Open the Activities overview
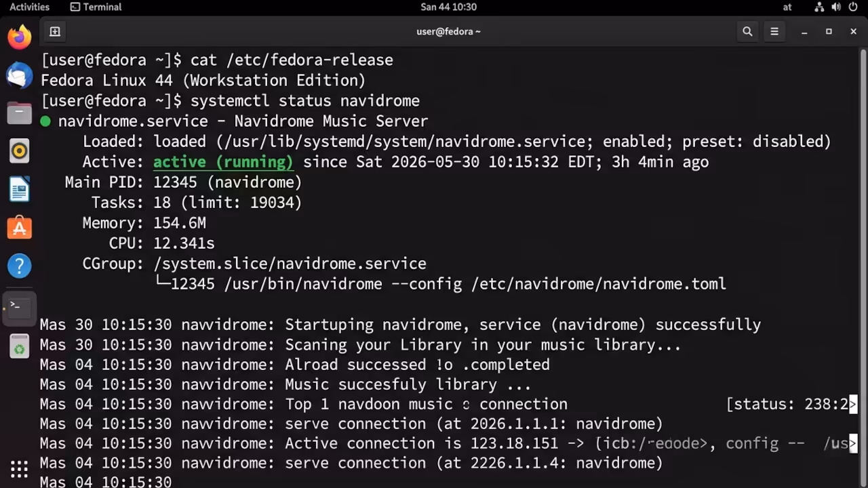 coord(29,7)
